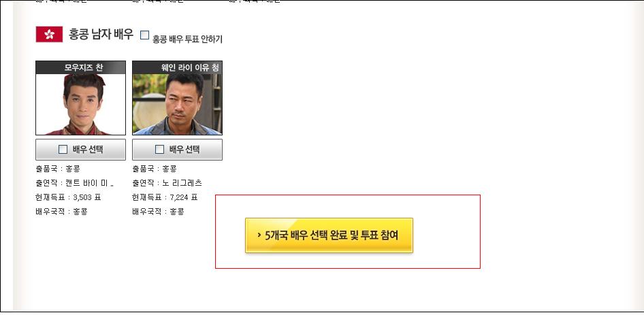This screenshot has height=315, width=644.
Task: Open the photo of 모우지즈 찬
Action: point(80,104)
